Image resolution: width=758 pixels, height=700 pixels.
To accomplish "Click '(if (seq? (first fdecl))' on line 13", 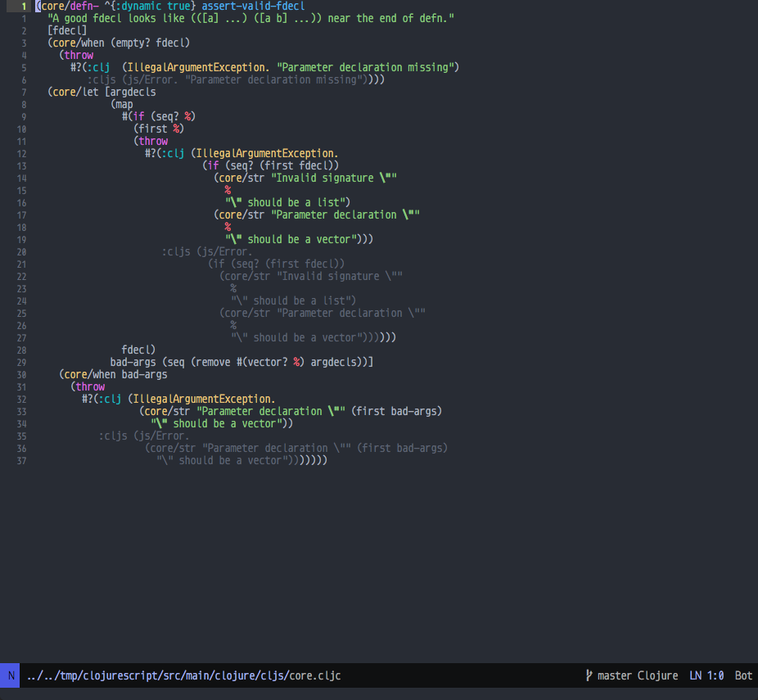I will [x=271, y=166].
